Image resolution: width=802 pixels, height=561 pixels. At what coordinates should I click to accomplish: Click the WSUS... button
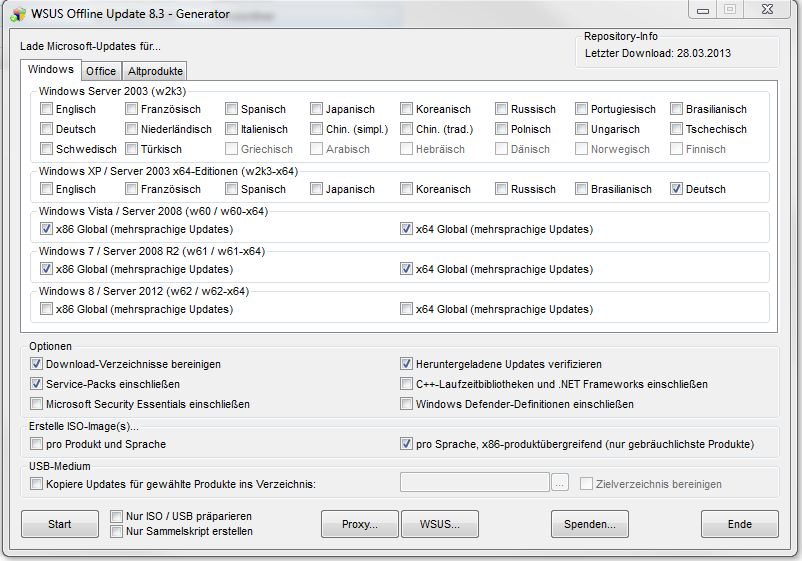coord(439,524)
